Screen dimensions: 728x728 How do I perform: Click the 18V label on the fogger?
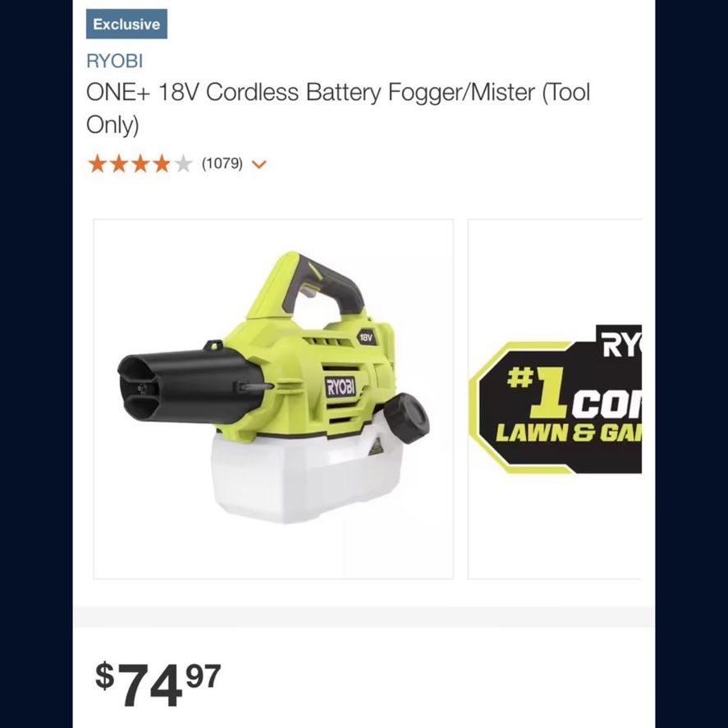(x=366, y=337)
